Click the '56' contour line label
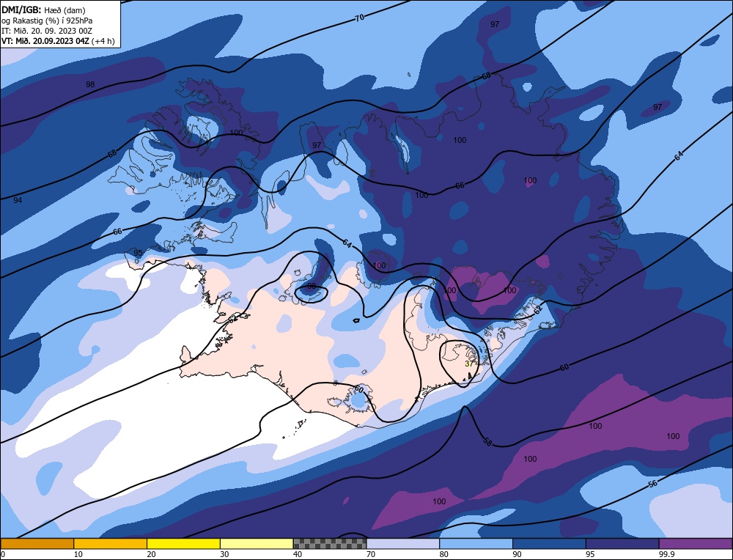 click(653, 483)
